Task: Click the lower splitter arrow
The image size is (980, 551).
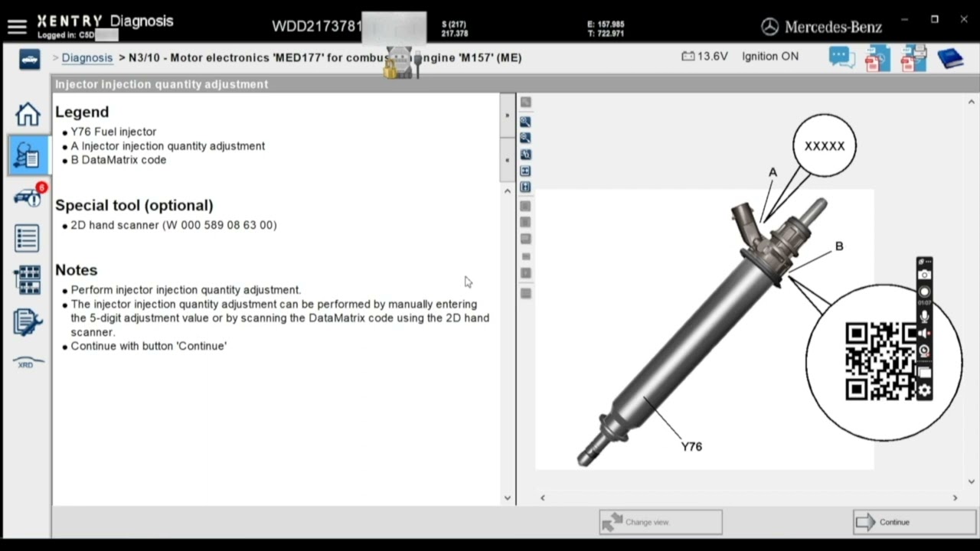Action: (x=507, y=160)
